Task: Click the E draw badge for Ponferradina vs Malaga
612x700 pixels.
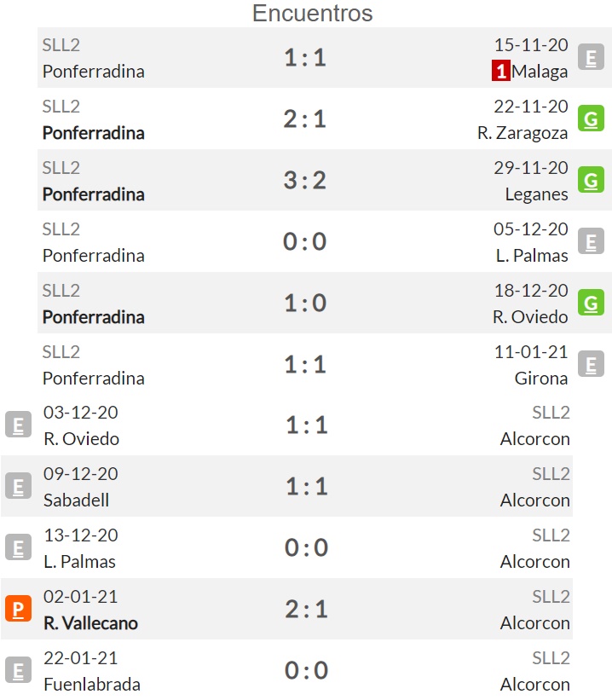Action: 591,57
